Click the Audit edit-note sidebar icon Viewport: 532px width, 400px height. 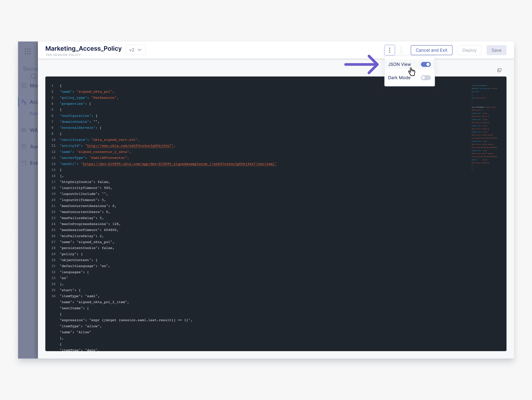click(24, 146)
